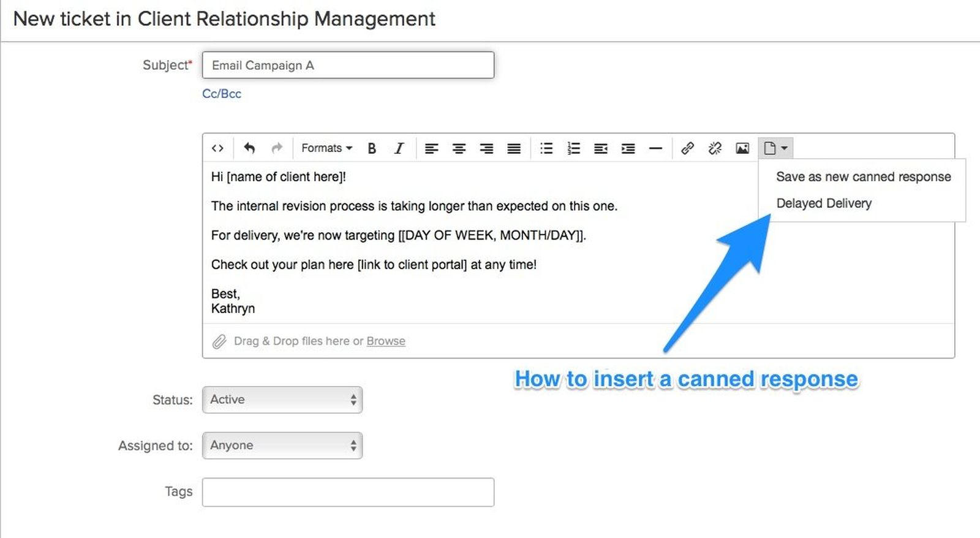Screen dimensions: 980x538
Task: Click the Tags input field
Action: pyautogui.click(x=348, y=492)
